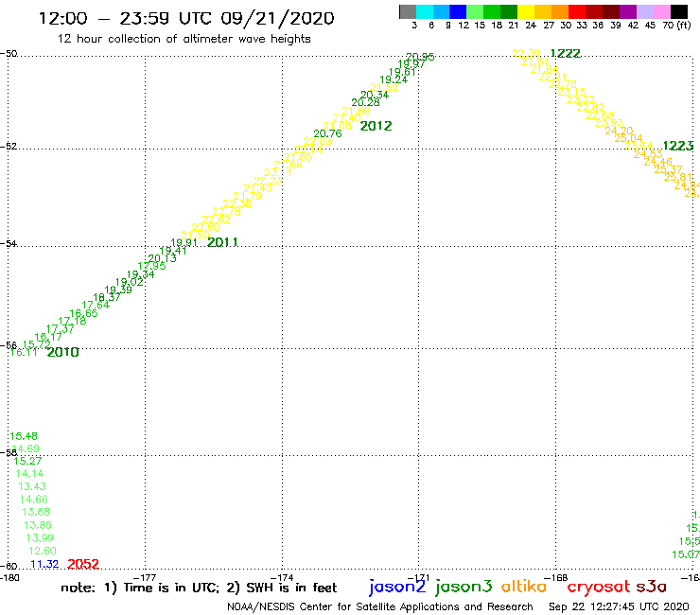The image size is (700, 615).
Task: Click the 70 (ft) legend unit label
Action: click(676, 26)
